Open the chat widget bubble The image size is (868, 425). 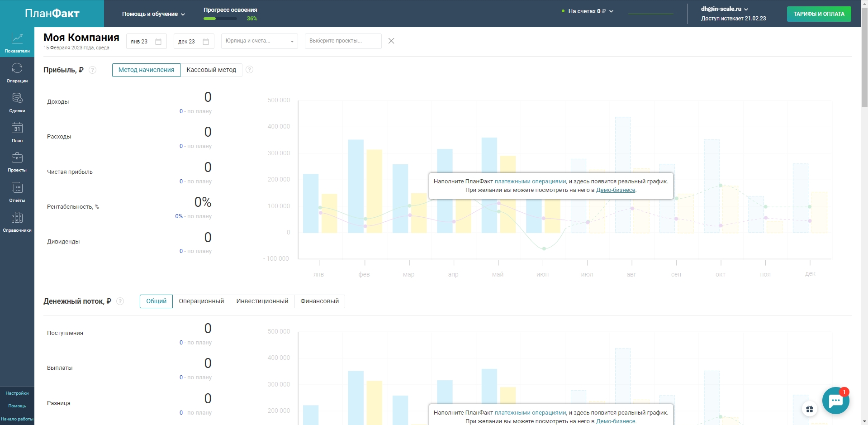tap(835, 401)
